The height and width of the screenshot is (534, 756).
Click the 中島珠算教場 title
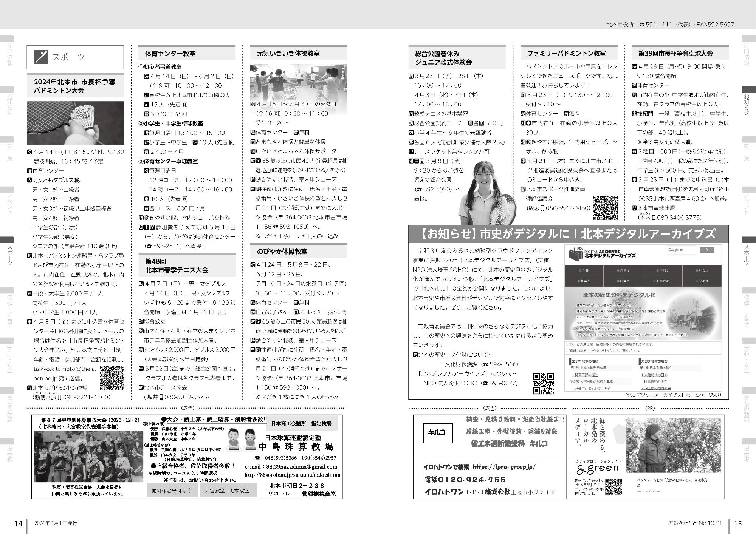pyautogui.click(x=296, y=447)
